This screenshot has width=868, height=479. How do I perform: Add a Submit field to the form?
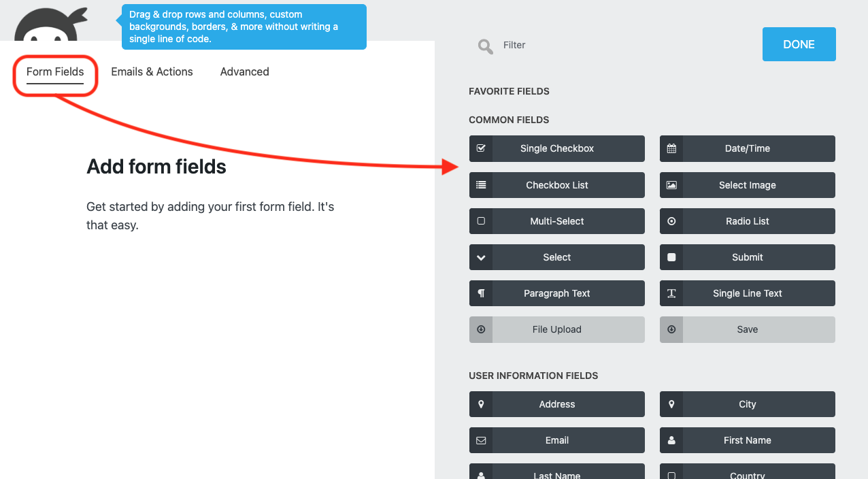coord(747,257)
